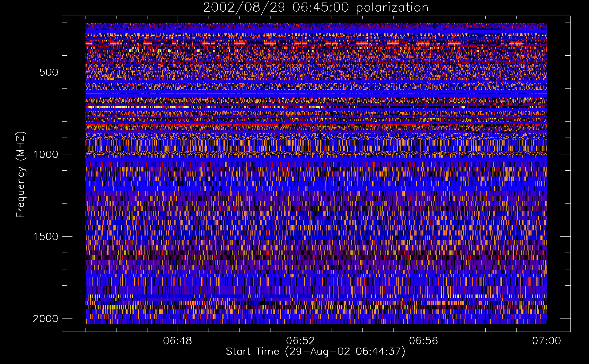Click the 1500 frequency tick label
The width and height of the screenshot is (589, 364).
pyautogui.click(x=46, y=237)
